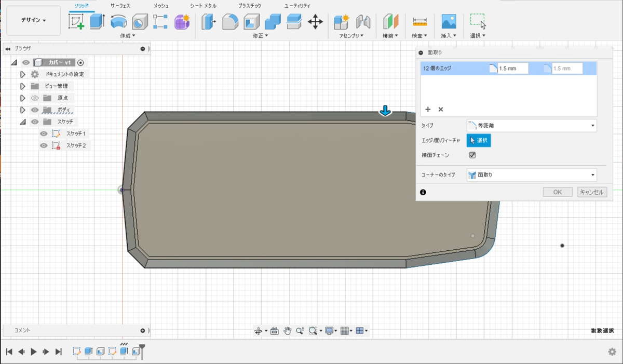Open the アセンブリ dropdown menu

coord(351,36)
